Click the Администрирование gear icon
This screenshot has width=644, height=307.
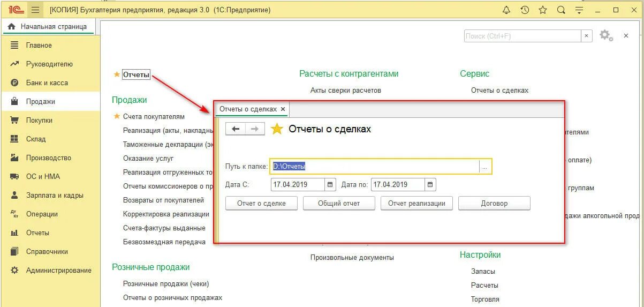14,270
